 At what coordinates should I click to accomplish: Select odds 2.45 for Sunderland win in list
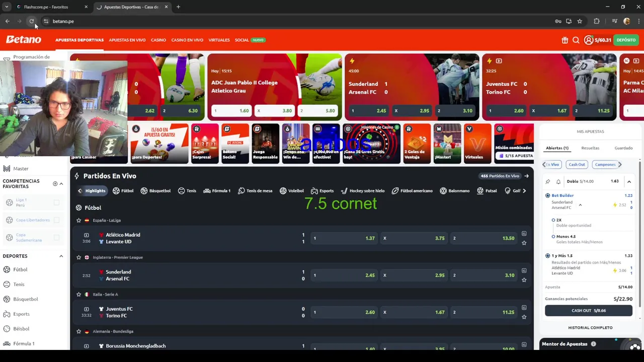click(345, 275)
